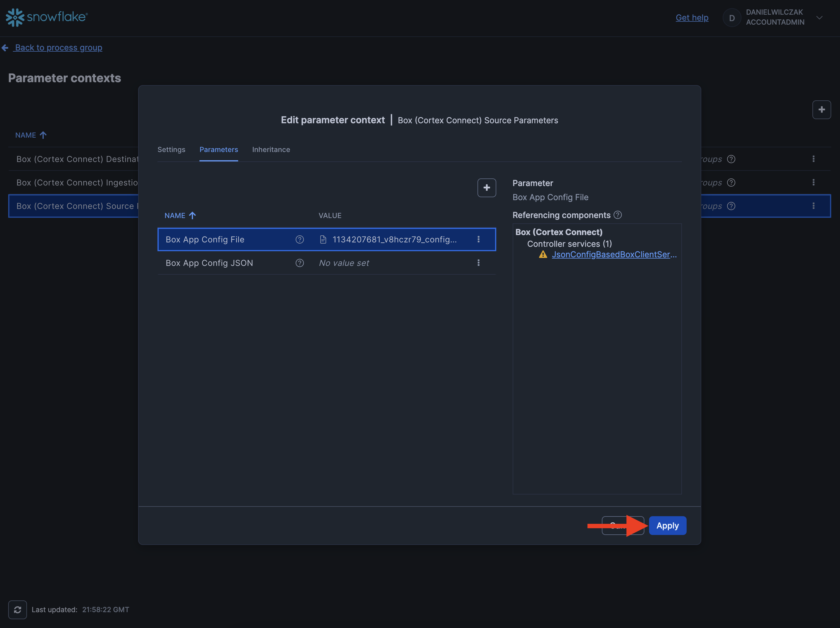The image size is (840, 628).
Task: Click the Apply button
Action: (667, 525)
